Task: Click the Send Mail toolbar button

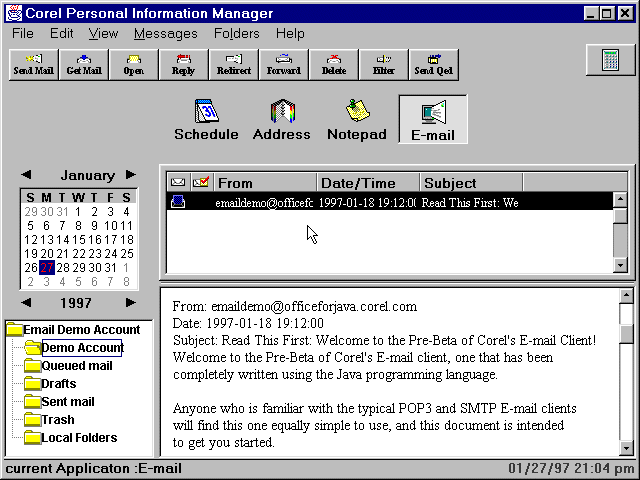Action: coord(33,64)
